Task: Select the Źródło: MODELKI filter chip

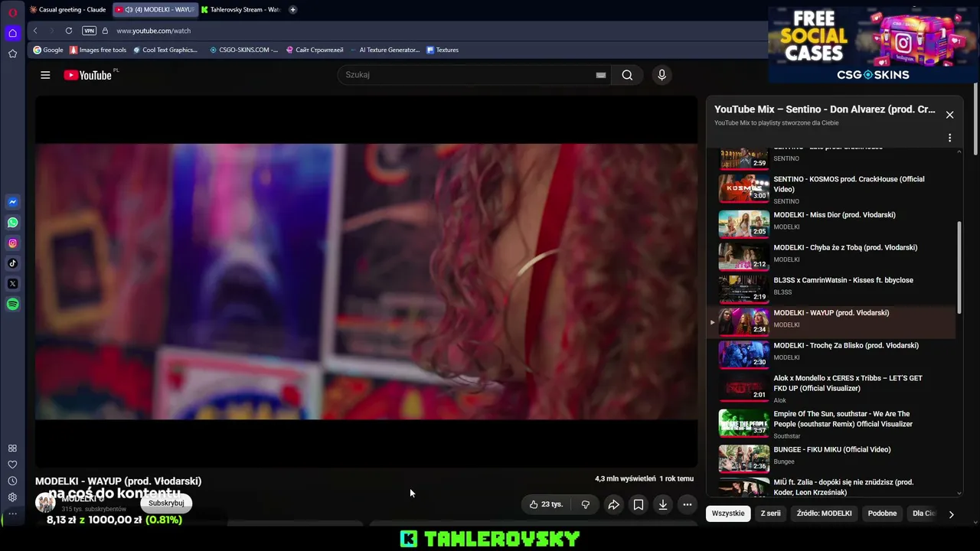Action: tap(824, 514)
